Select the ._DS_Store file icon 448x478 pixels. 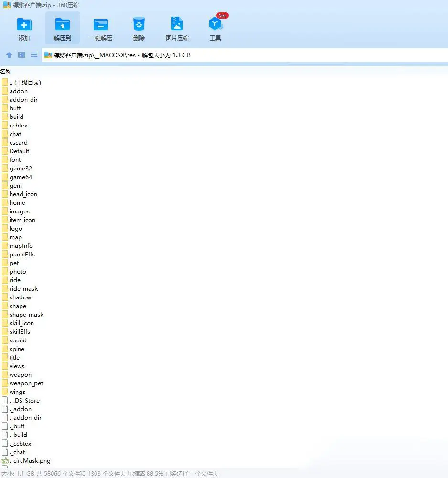point(5,401)
